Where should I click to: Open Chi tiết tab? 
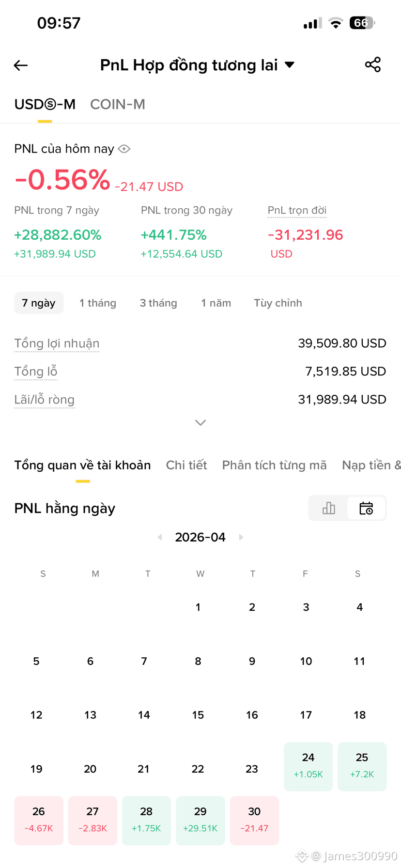tap(186, 465)
